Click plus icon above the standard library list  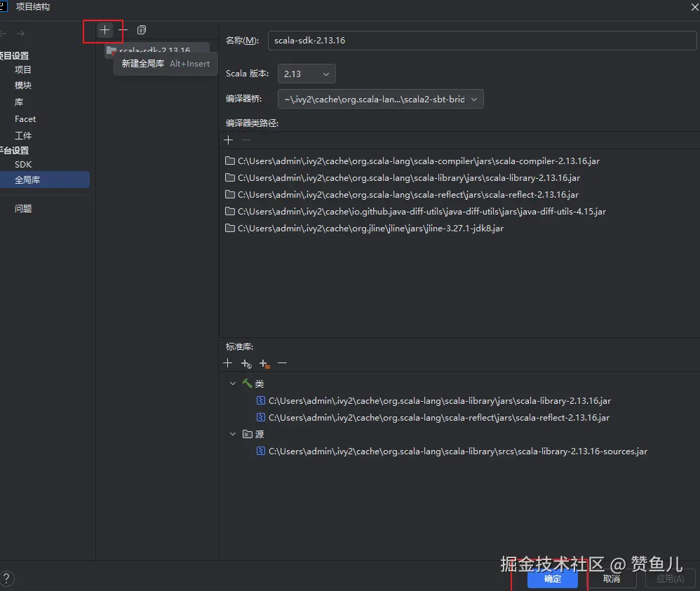227,363
